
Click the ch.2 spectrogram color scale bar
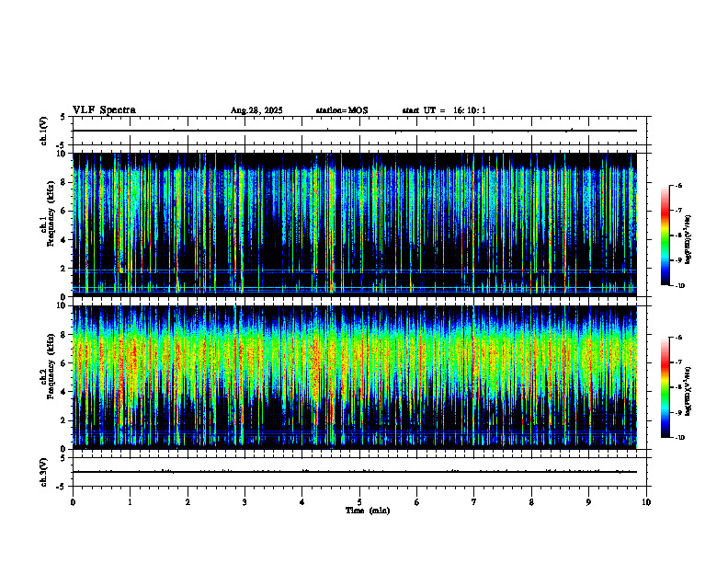pos(665,387)
